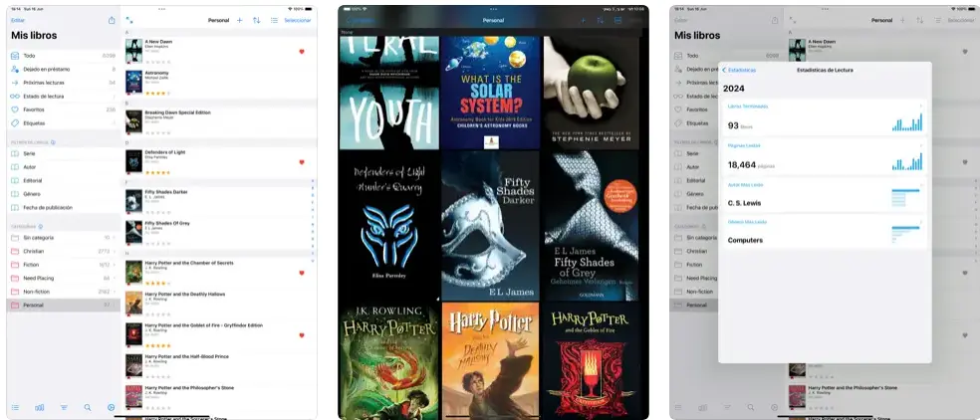Add a new book with the plus icon
The height and width of the screenshot is (420, 980).
(x=239, y=20)
